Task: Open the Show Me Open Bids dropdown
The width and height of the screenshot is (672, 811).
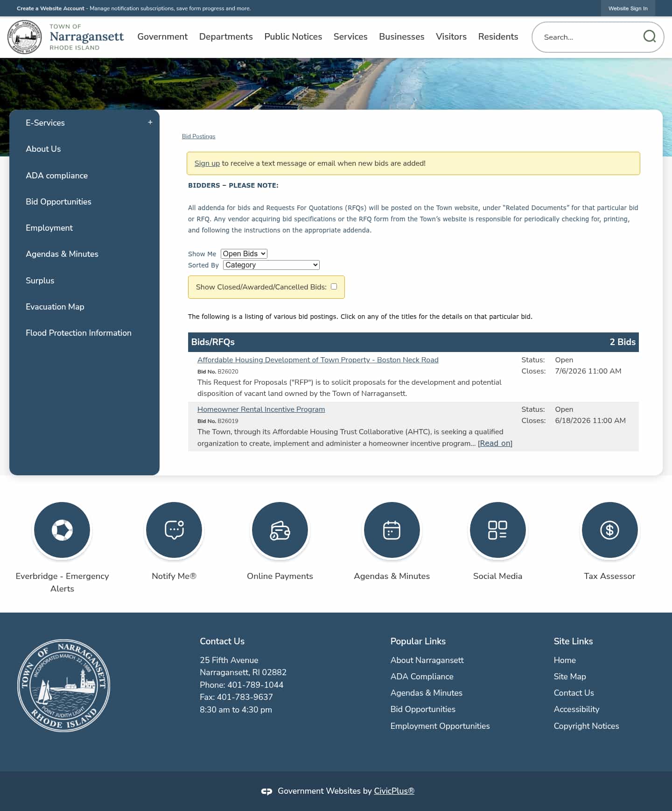Action: 244,254
